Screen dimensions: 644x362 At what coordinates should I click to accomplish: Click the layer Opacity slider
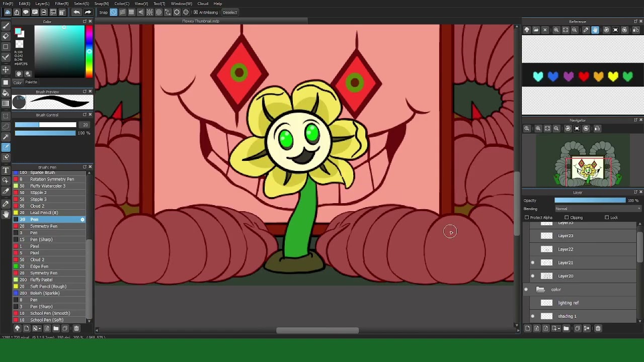coord(590,201)
